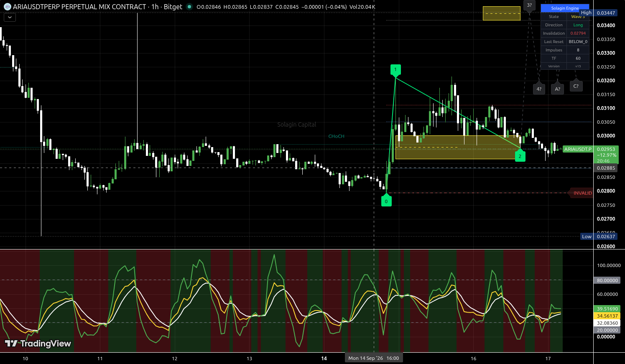The height and width of the screenshot is (364, 625).
Task: Click the green ARIAUSDT.P symbol label
Action: 578,149
